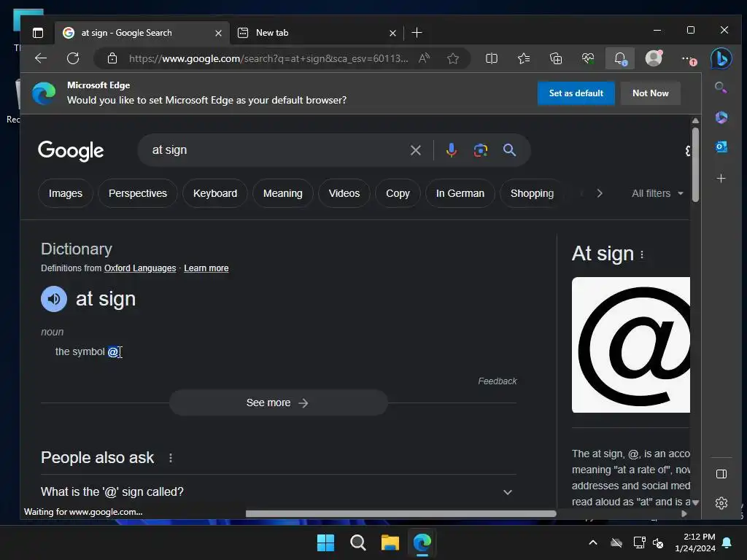Select the Videos filter chip
The height and width of the screenshot is (560, 747).
pos(344,193)
